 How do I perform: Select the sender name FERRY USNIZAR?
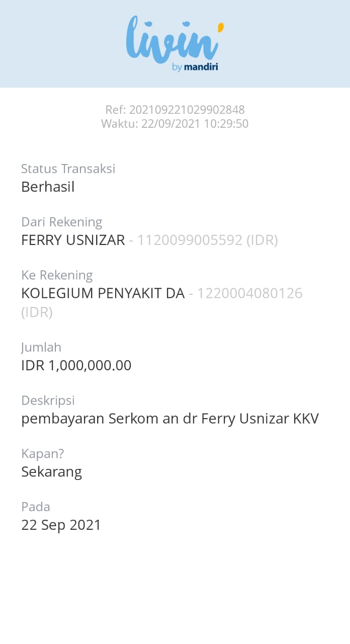(x=73, y=240)
